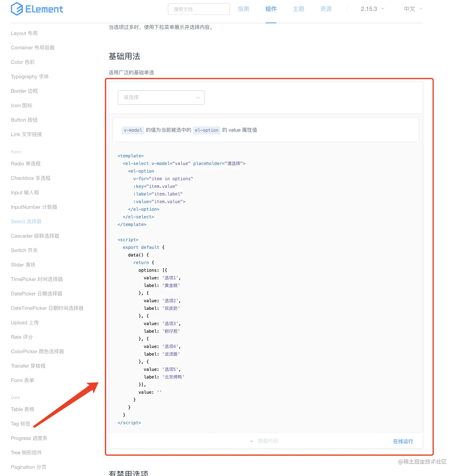Open ColorPicker 颜色选择器 in the sidebar

point(37,352)
